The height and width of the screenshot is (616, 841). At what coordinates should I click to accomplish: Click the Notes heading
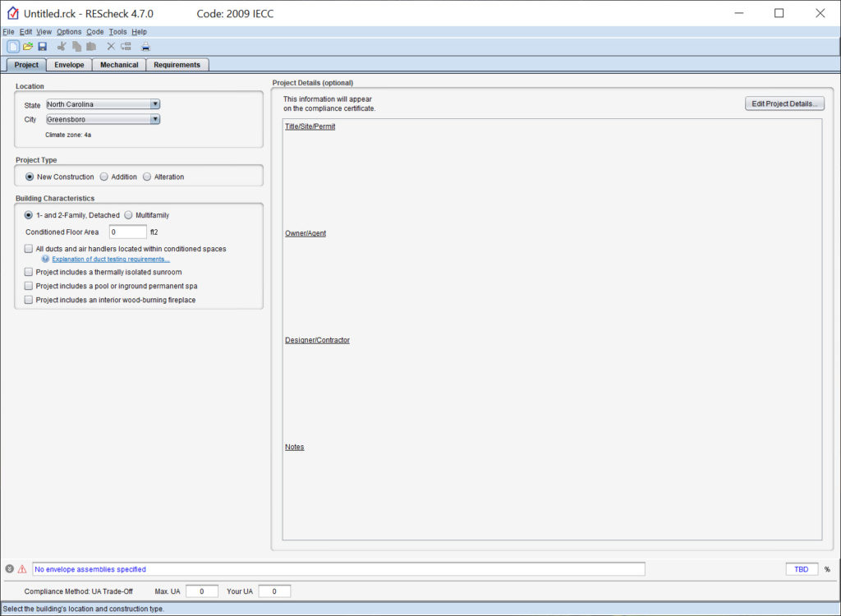[295, 447]
